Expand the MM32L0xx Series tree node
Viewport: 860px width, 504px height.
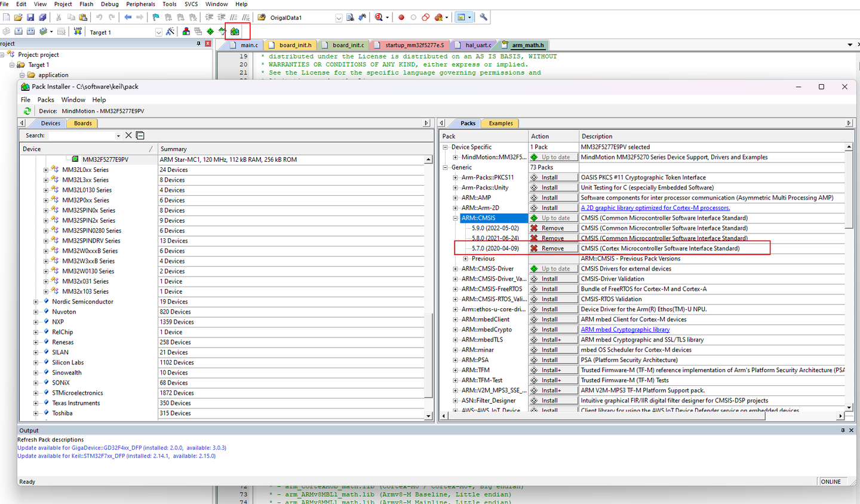[46, 170]
